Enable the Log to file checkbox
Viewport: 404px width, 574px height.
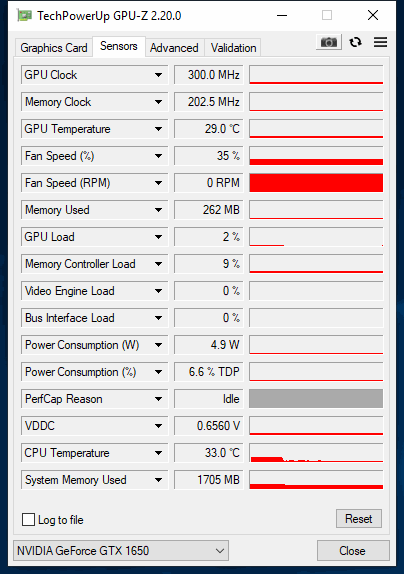click(28, 519)
